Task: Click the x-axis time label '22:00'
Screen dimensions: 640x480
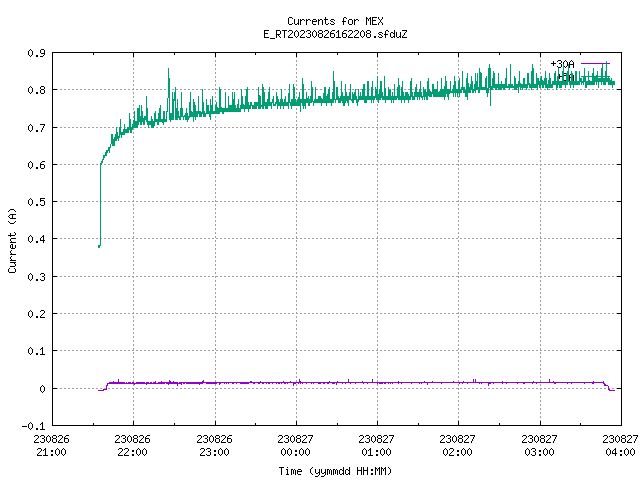Action: click(x=132, y=452)
